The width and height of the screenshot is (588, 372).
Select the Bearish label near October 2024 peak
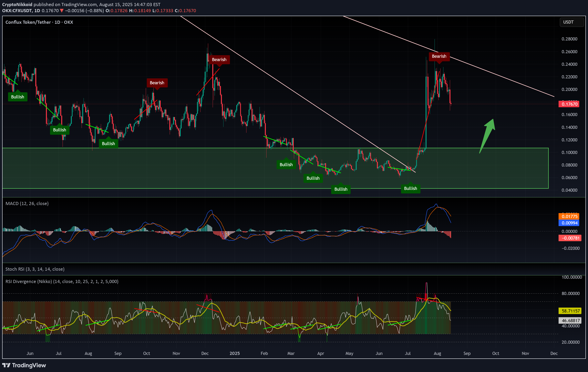[x=157, y=83]
